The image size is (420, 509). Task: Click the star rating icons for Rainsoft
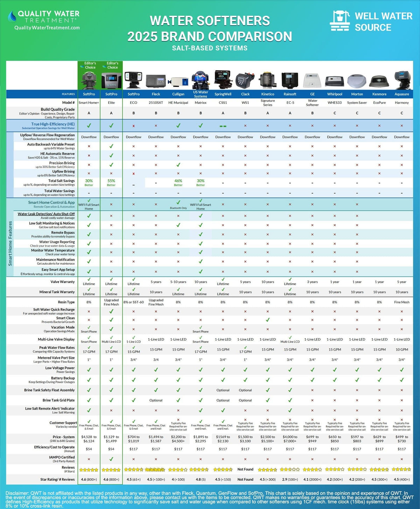pos(290,469)
